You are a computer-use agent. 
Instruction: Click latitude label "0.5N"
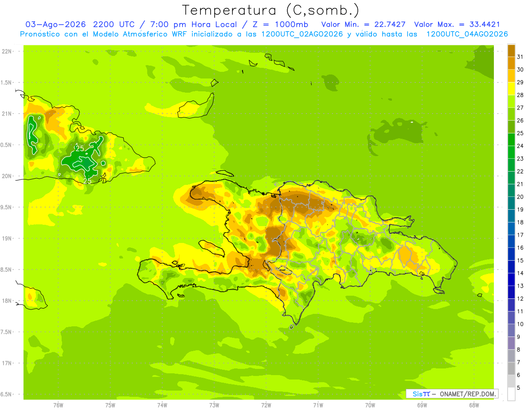(7, 145)
